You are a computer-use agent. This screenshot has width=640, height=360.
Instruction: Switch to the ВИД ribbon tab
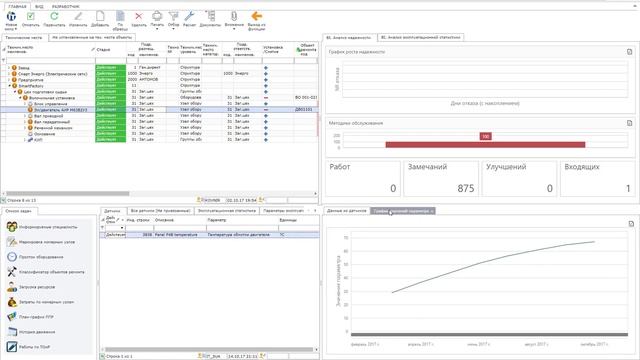(39, 7)
